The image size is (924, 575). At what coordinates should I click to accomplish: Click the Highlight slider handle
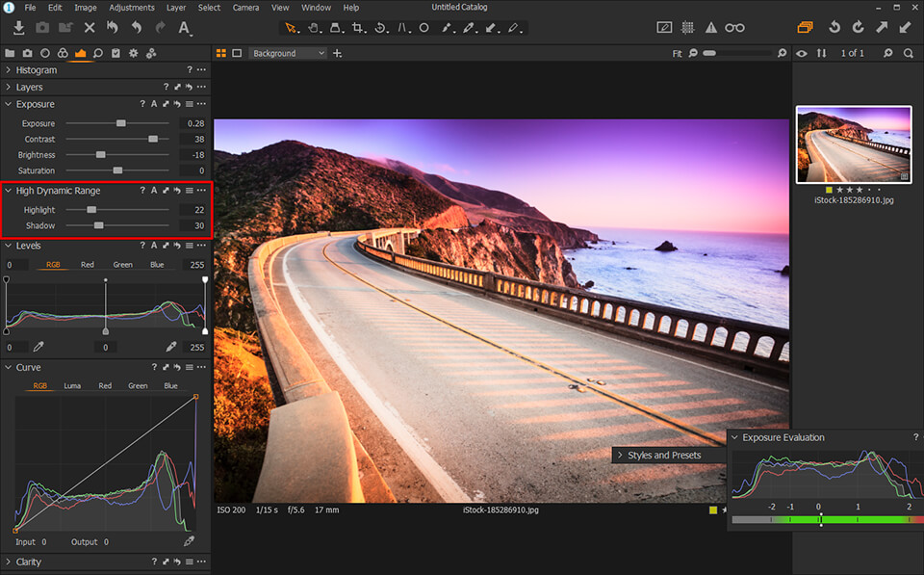(92, 210)
